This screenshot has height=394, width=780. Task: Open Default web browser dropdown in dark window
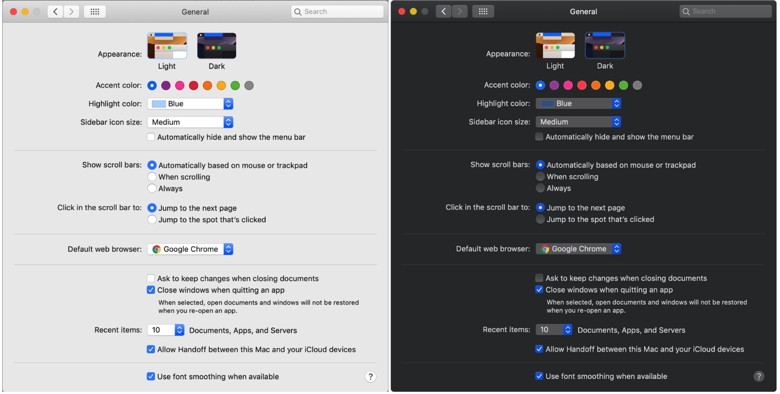[579, 248]
